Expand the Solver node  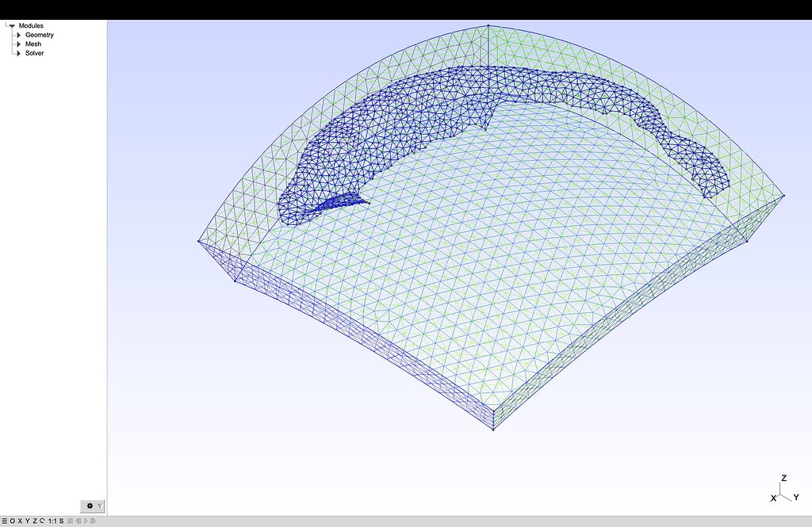click(18, 53)
